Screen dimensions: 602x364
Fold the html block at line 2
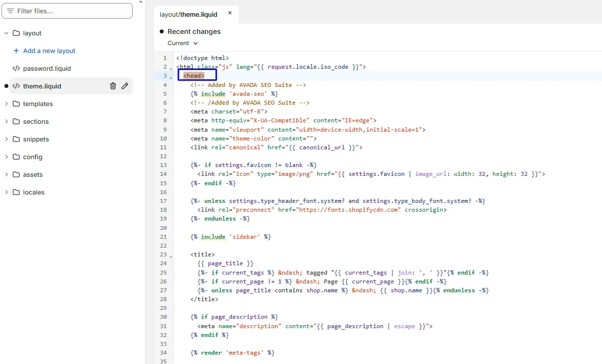pyautogui.click(x=171, y=68)
